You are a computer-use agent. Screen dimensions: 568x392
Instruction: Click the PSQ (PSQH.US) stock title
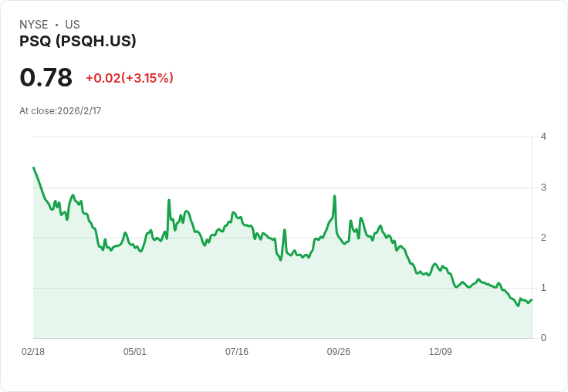78,42
